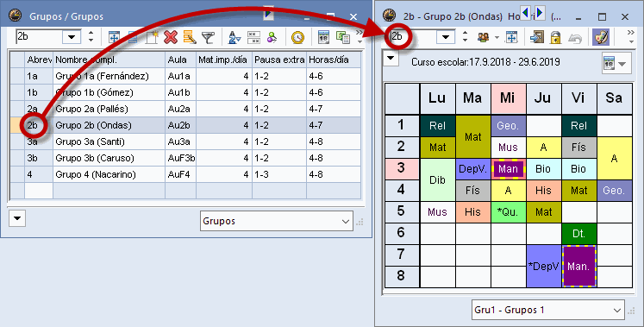Click the Horas/día column header
The image size is (644, 327).
coord(334,60)
